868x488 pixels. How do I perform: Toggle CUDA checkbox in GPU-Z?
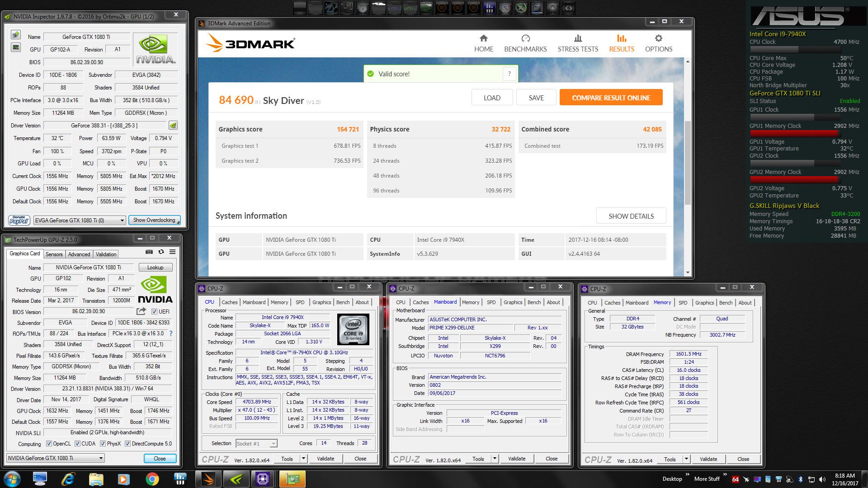pyautogui.click(x=77, y=444)
